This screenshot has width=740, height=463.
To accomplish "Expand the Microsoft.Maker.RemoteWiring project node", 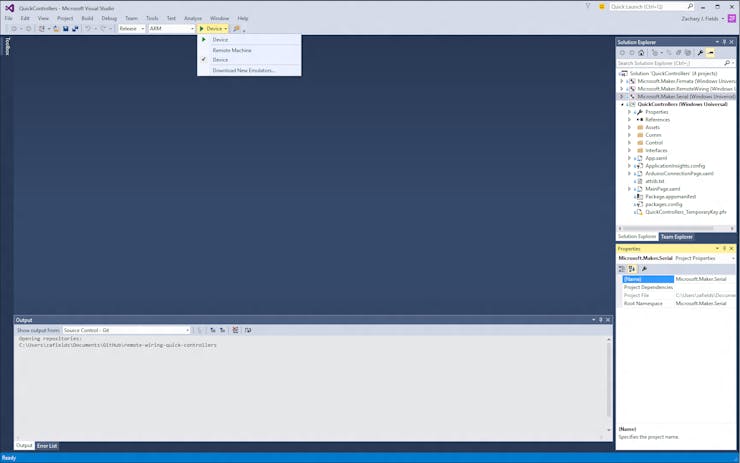I will [622, 89].
